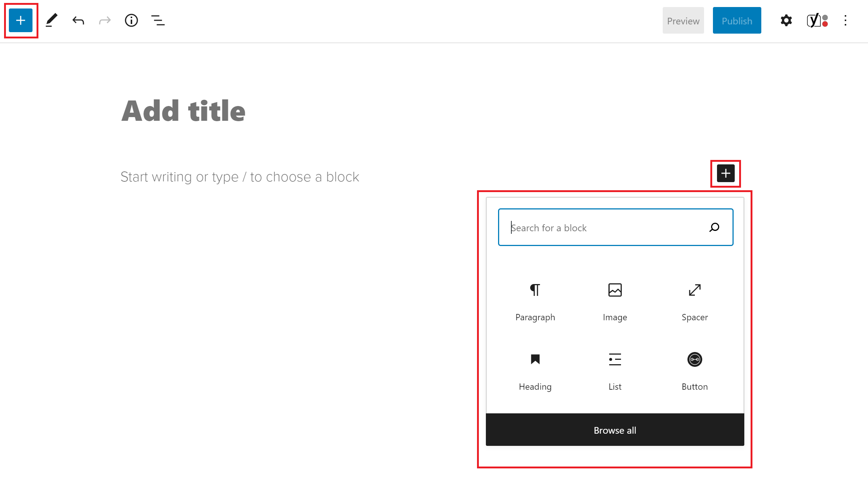
Task: Click the Tools pencil icon
Action: pyautogui.click(x=51, y=20)
